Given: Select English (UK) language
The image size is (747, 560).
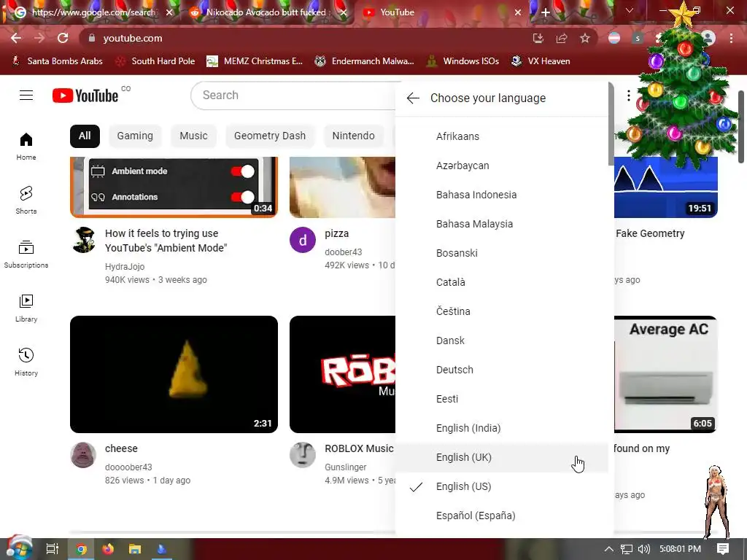Looking at the screenshot, I should tap(502, 458).
